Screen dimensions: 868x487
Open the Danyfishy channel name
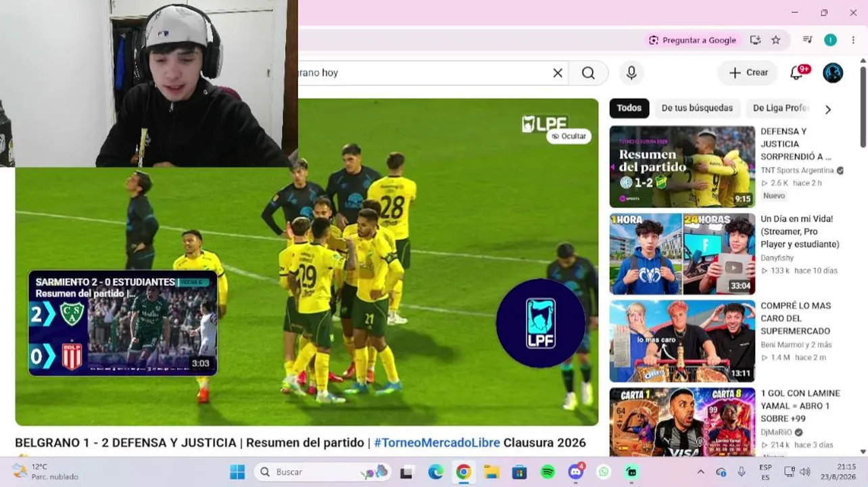777,258
